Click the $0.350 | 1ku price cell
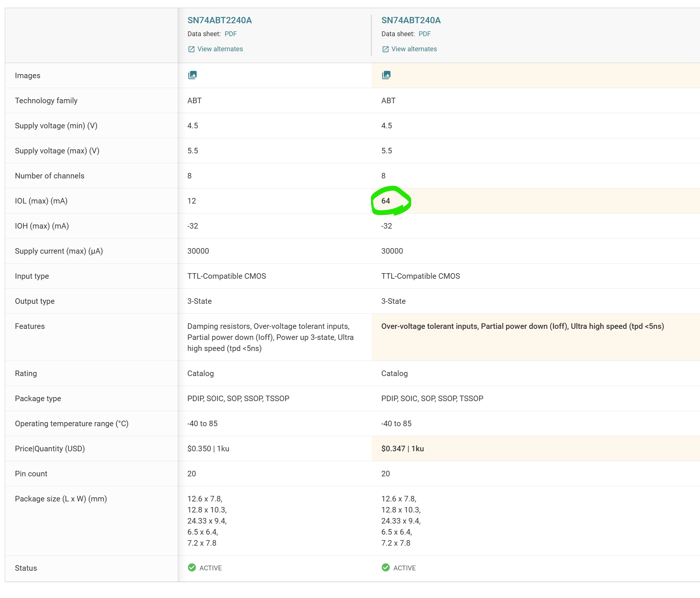This screenshot has height=598, width=700. click(x=208, y=449)
